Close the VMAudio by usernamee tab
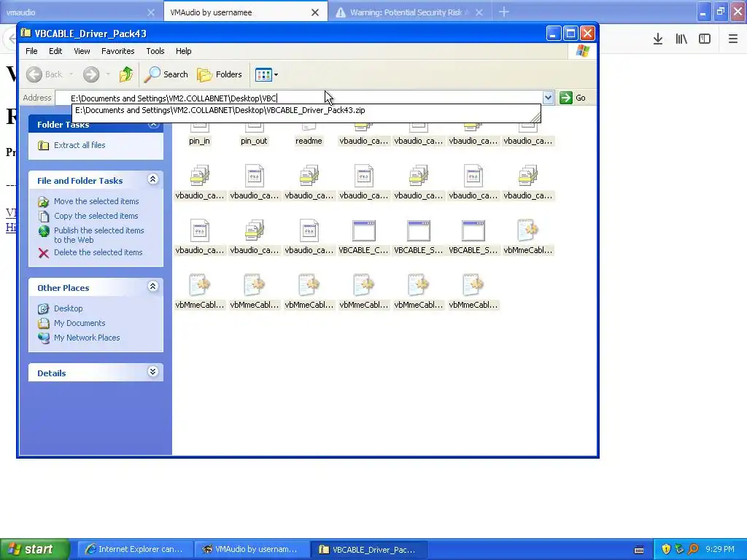 [315, 13]
